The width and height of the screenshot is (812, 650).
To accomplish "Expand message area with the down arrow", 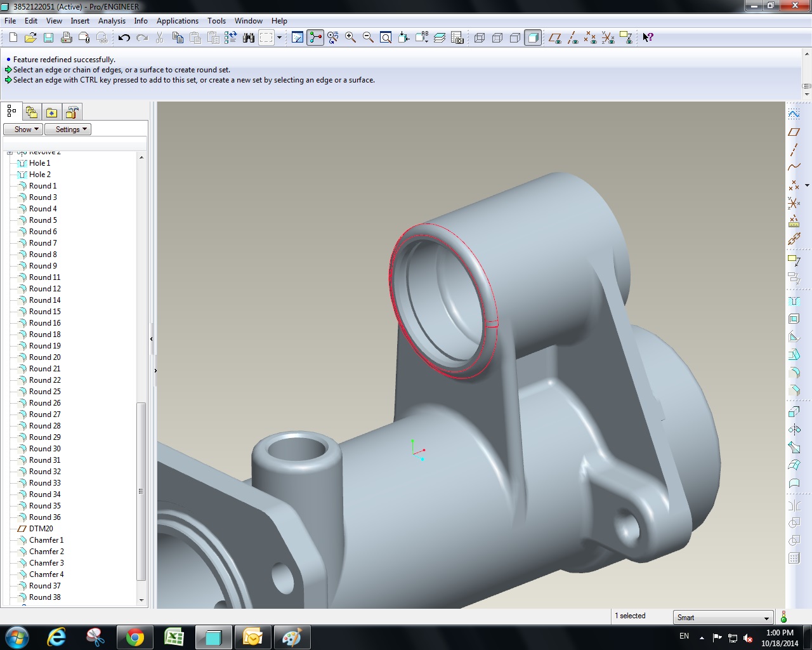I will (x=807, y=94).
